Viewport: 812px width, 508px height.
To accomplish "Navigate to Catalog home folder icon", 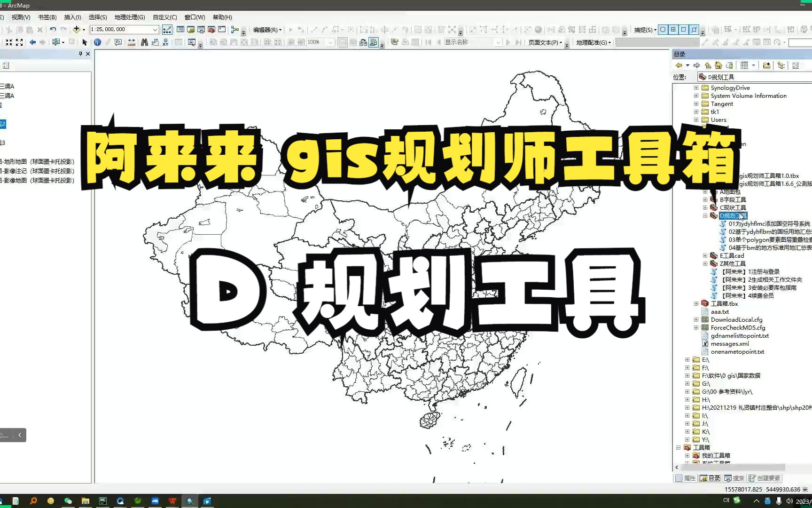I will point(718,65).
